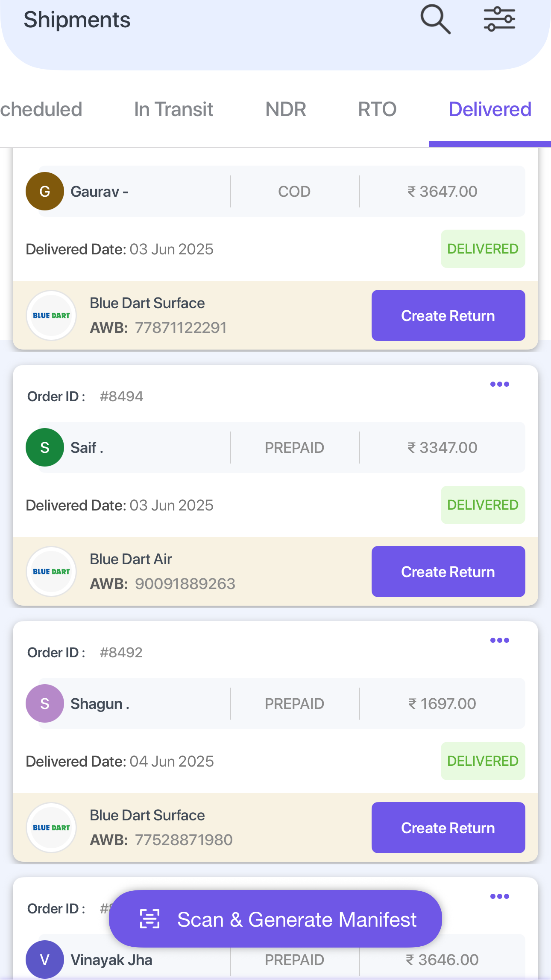The width and height of the screenshot is (551, 980).
Task: Tap Blue Dart logo beside AWB 77528871980
Action: point(51,828)
